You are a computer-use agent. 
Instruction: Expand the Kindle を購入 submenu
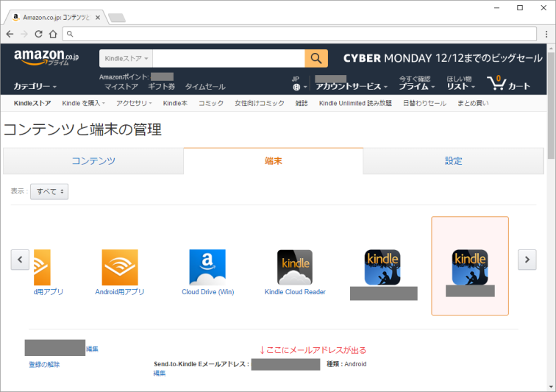[83, 103]
